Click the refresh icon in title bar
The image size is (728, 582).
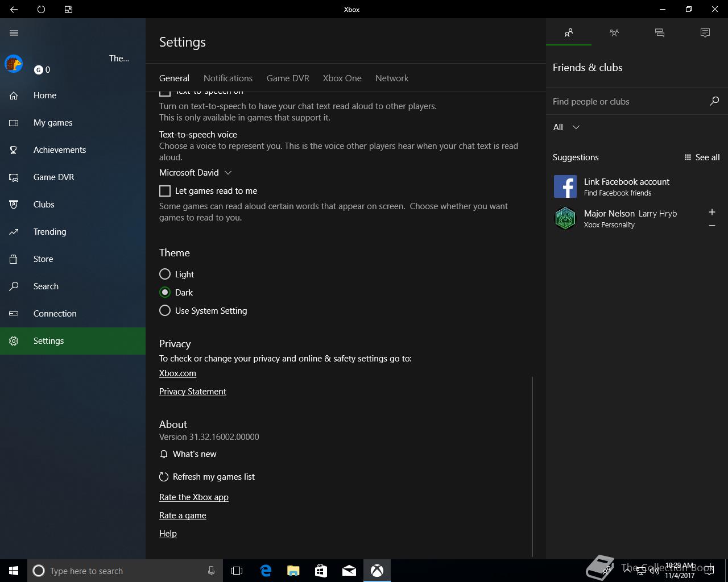41,9
